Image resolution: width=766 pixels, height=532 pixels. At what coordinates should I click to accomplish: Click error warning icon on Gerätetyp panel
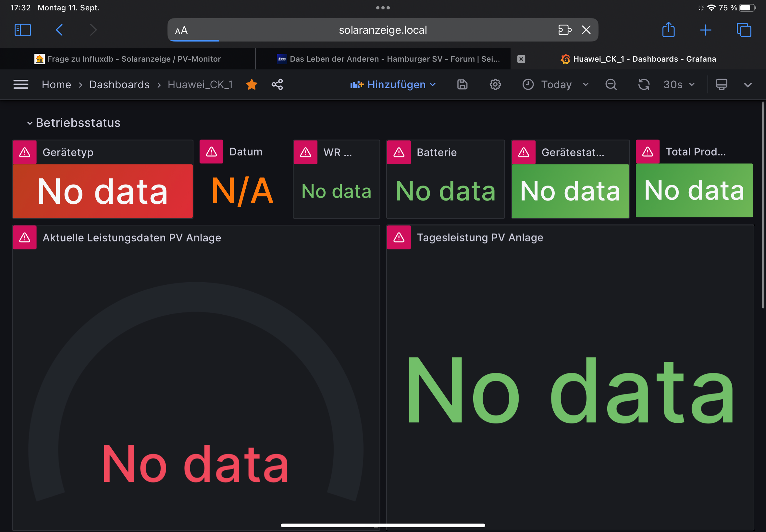click(25, 152)
